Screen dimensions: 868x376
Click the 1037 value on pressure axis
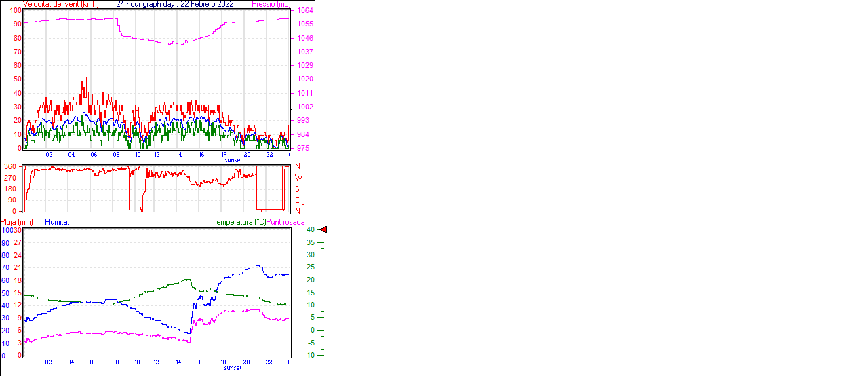click(x=304, y=52)
